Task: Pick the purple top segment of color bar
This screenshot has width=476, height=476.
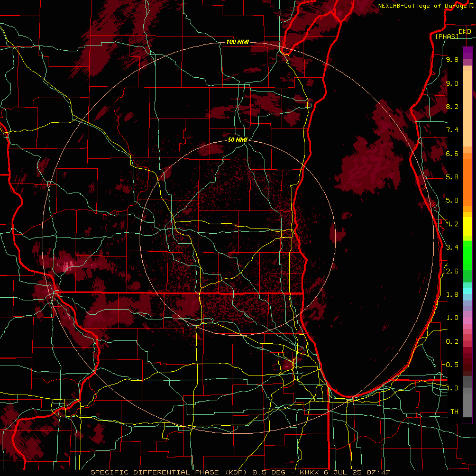Action: pyautogui.click(x=467, y=53)
